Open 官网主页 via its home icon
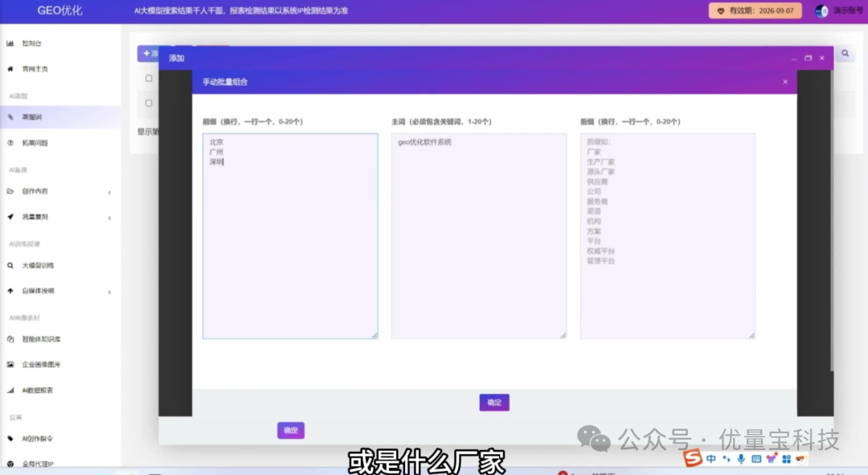 point(10,69)
